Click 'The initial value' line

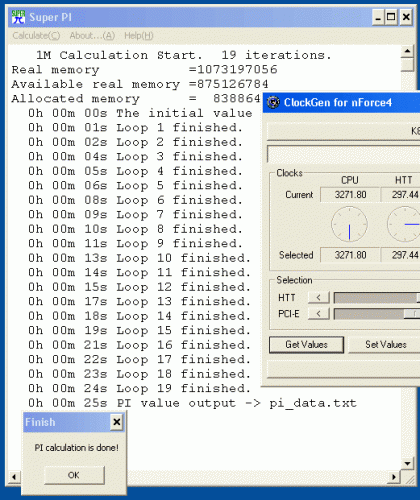click(x=140, y=113)
